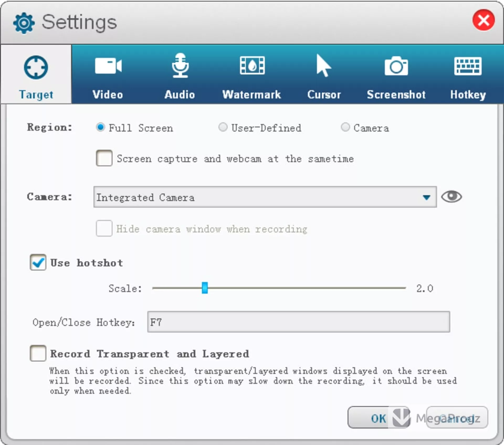
Task: Enable screen capture and webcam at sametime
Action: [104, 158]
